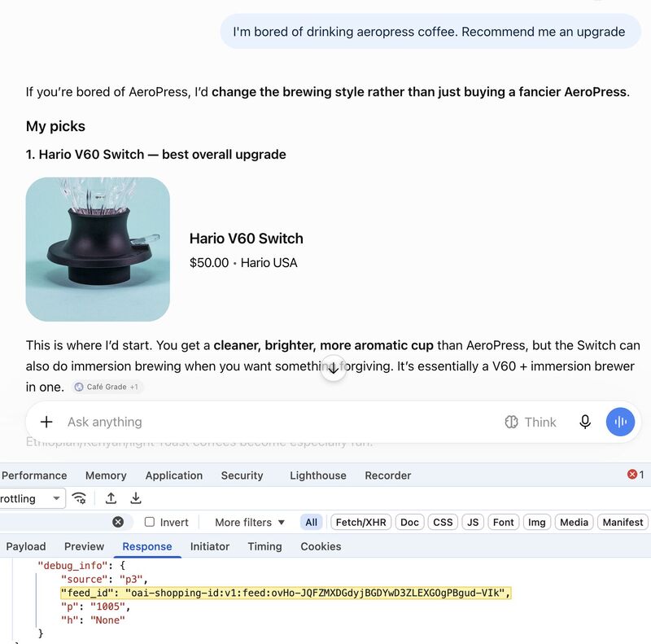Open the Lighthouse panel tab
651x644 pixels.
[x=318, y=475]
